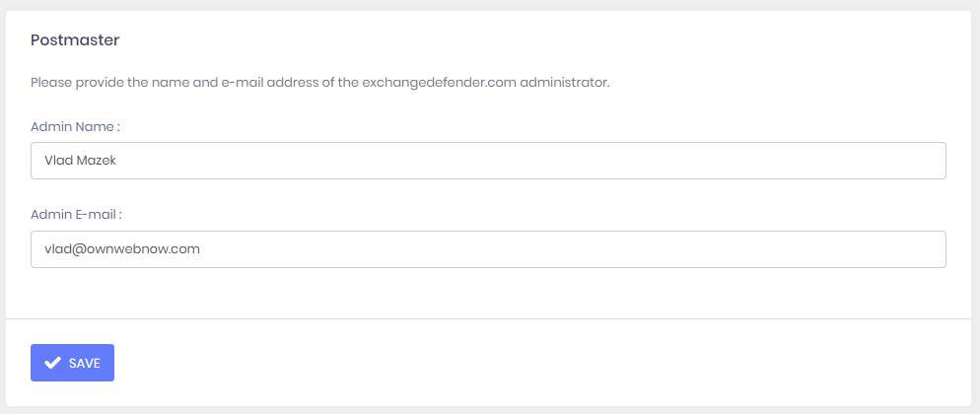This screenshot has width=980, height=414.
Task: Click the divider line above the Save button
Action: click(x=488, y=319)
